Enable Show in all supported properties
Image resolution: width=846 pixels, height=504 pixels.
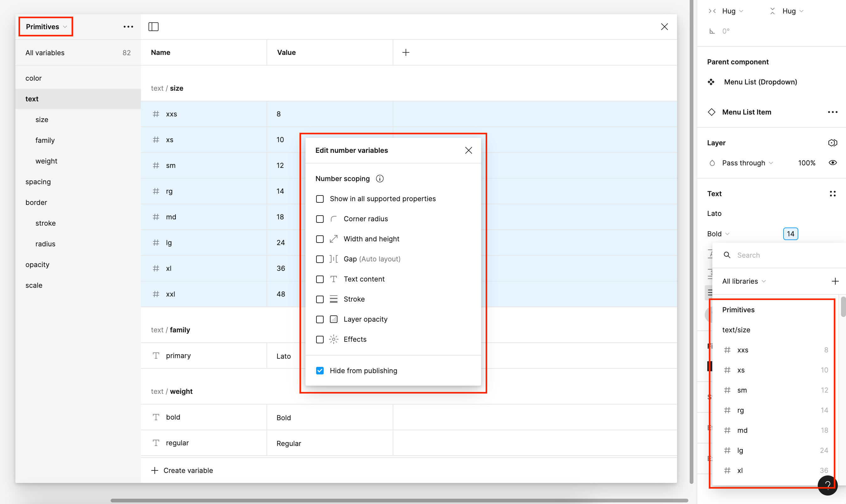point(320,199)
